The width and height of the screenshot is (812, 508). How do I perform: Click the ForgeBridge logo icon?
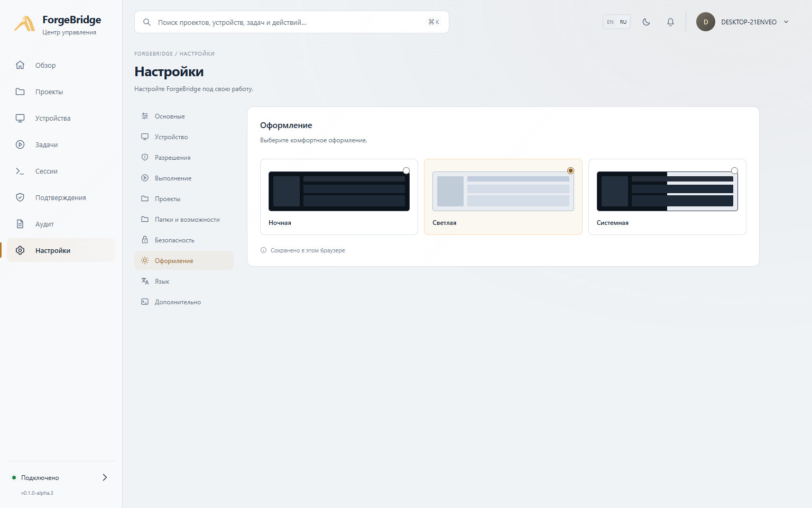click(24, 24)
